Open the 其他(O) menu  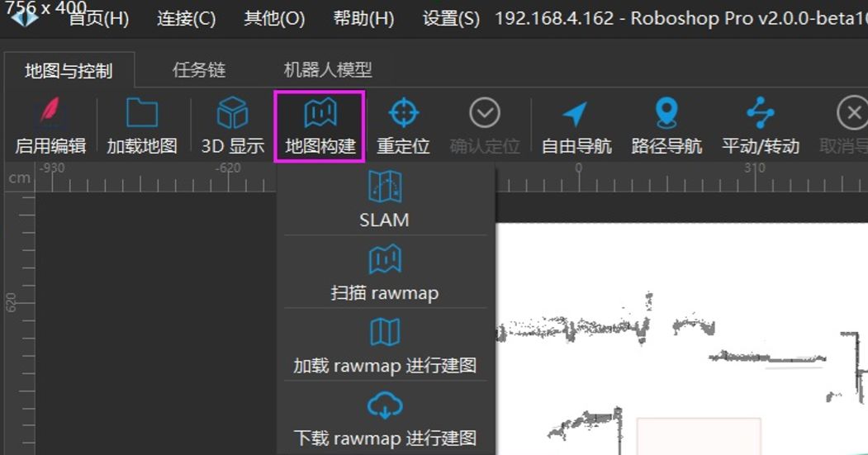click(x=274, y=19)
